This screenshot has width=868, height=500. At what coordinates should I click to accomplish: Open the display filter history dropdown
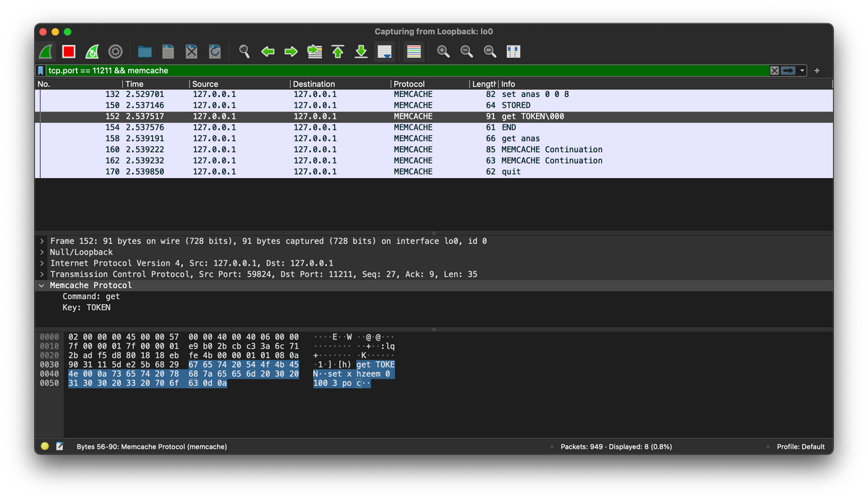click(x=803, y=71)
